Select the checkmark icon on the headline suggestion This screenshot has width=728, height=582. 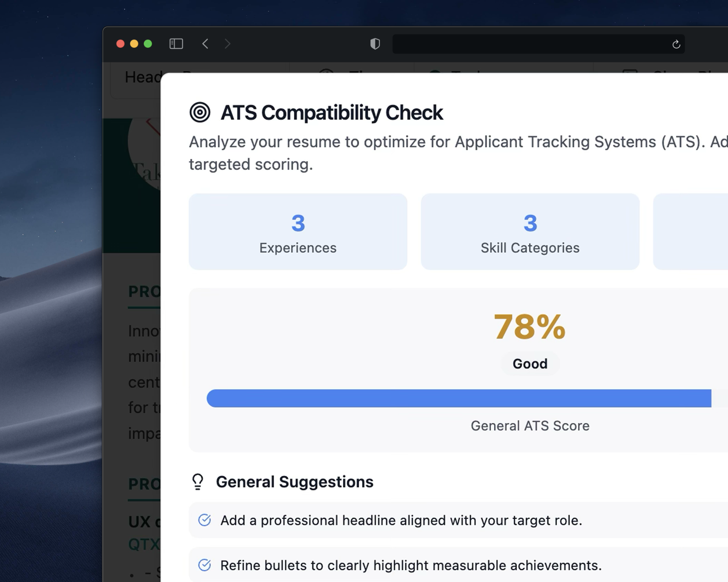coord(204,520)
